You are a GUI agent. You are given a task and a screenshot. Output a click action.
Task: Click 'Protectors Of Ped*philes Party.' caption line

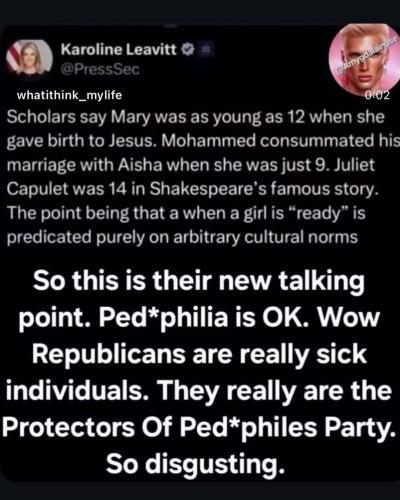[198, 428]
